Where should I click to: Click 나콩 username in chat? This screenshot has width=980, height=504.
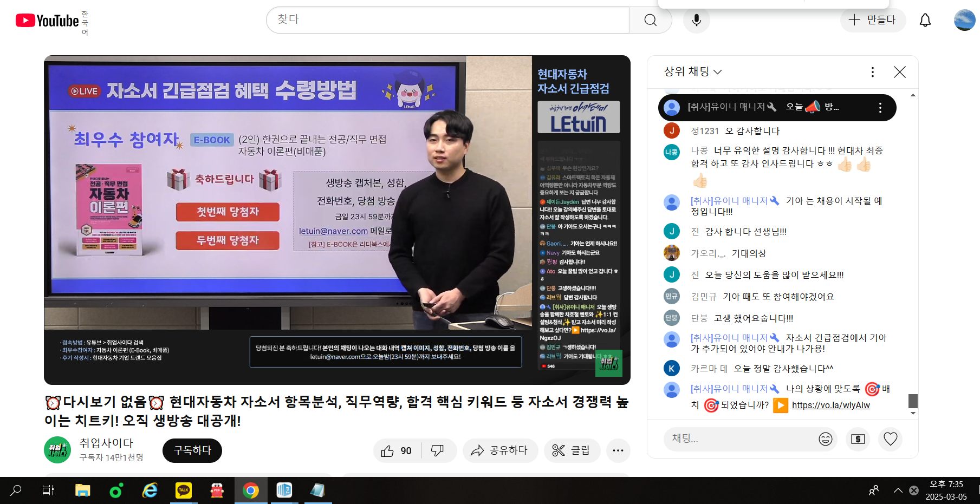[699, 150]
